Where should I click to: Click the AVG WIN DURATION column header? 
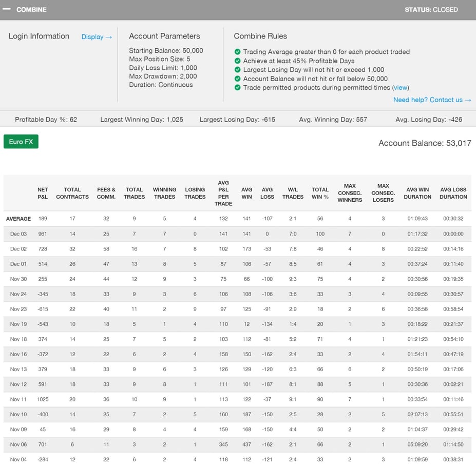pyautogui.click(x=417, y=193)
